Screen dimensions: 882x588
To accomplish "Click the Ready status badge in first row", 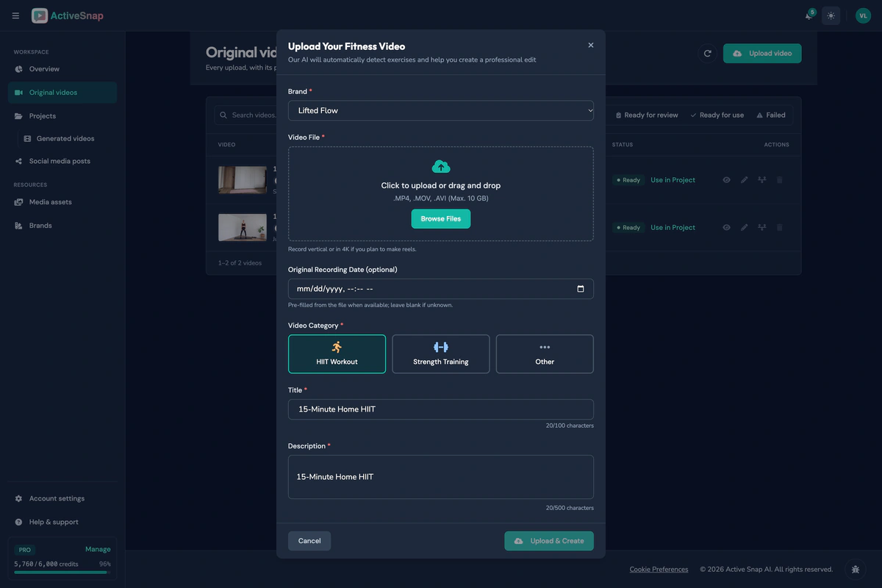I will pos(628,180).
